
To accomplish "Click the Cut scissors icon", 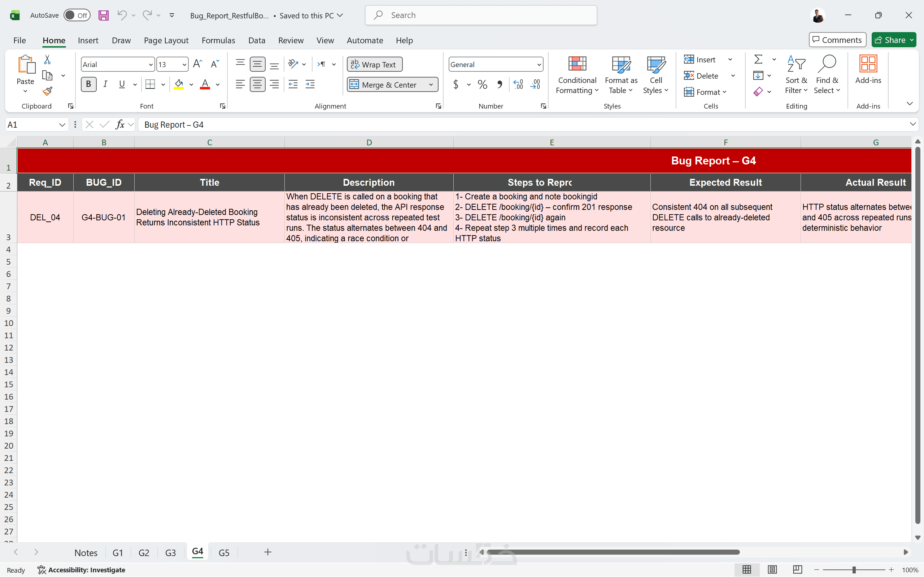I will pyautogui.click(x=47, y=60).
